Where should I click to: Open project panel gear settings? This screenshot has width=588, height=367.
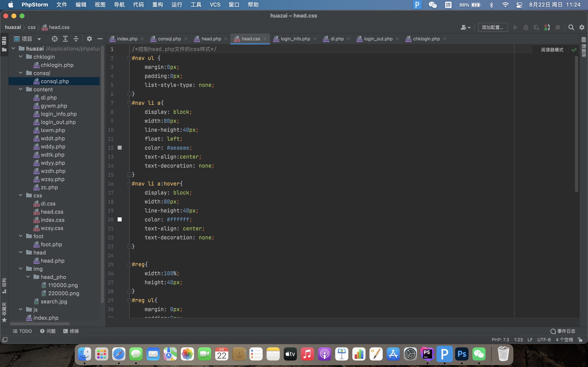[89, 39]
